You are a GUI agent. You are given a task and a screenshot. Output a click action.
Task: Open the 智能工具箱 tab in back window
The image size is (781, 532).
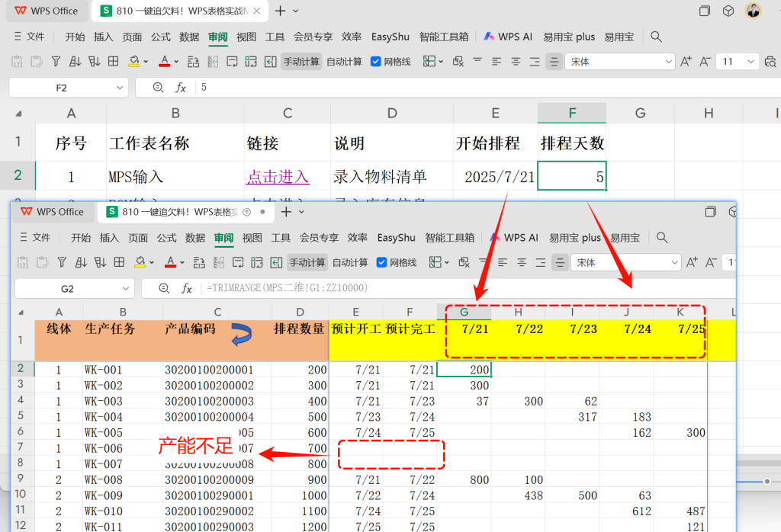click(444, 37)
